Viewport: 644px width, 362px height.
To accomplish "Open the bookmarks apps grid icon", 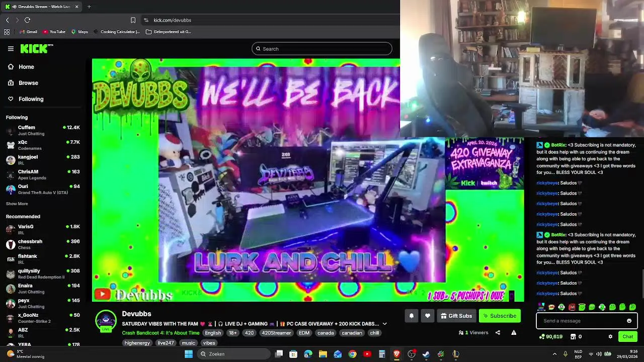I will 7,32.
